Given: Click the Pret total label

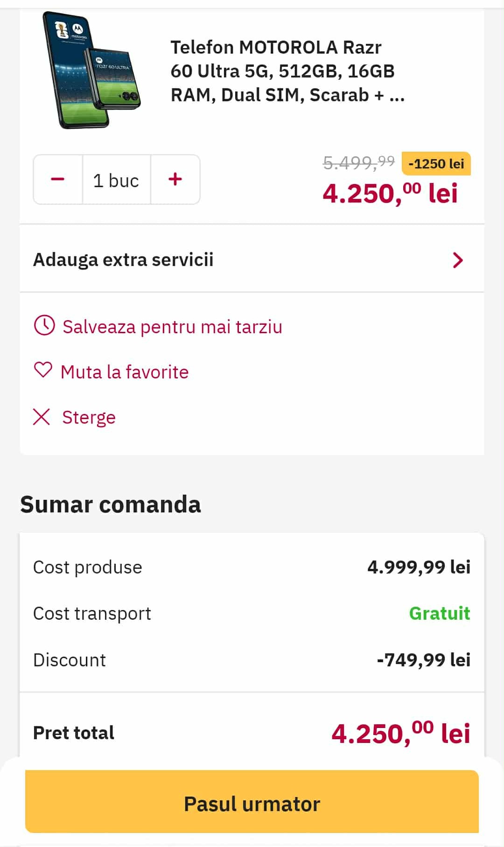Looking at the screenshot, I should pos(74,733).
